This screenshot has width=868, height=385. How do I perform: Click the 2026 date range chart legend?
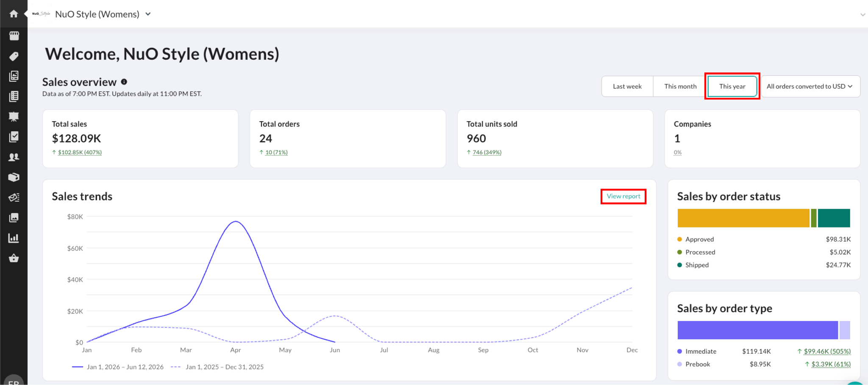118,367
